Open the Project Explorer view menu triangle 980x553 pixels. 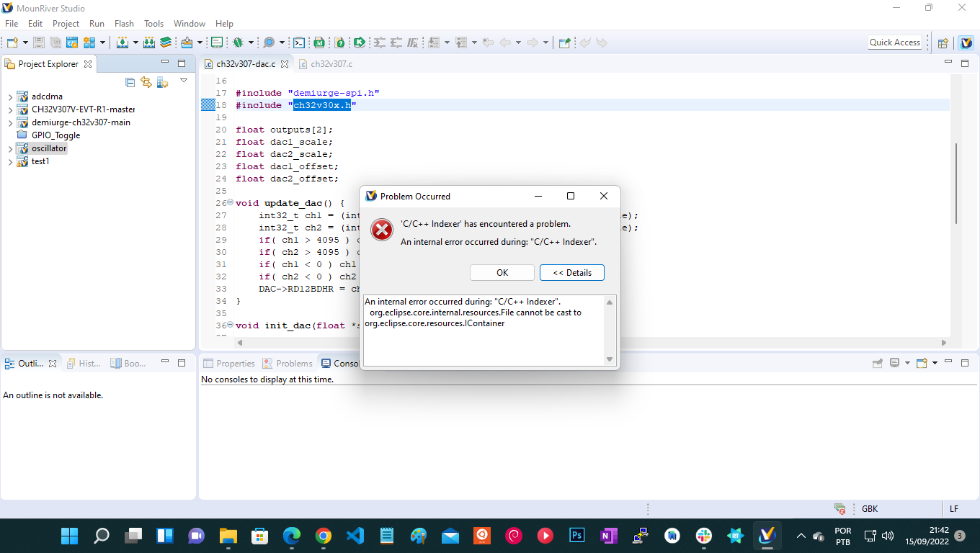point(183,81)
